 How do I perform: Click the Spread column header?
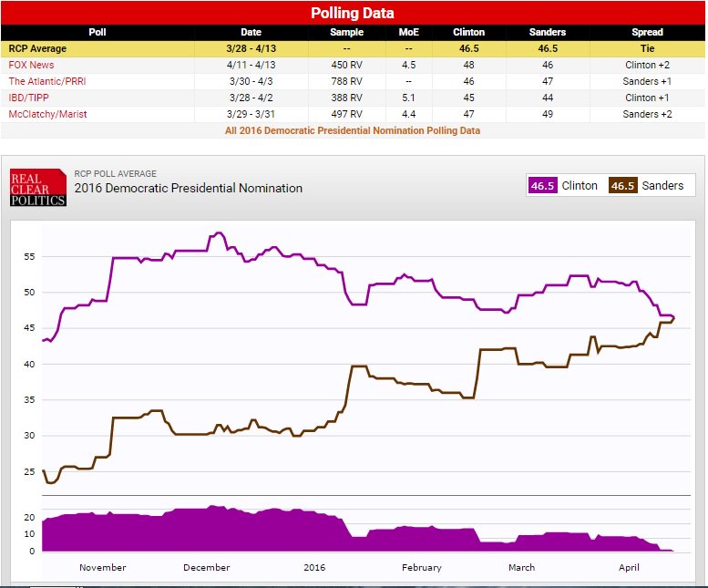click(647, 32)
